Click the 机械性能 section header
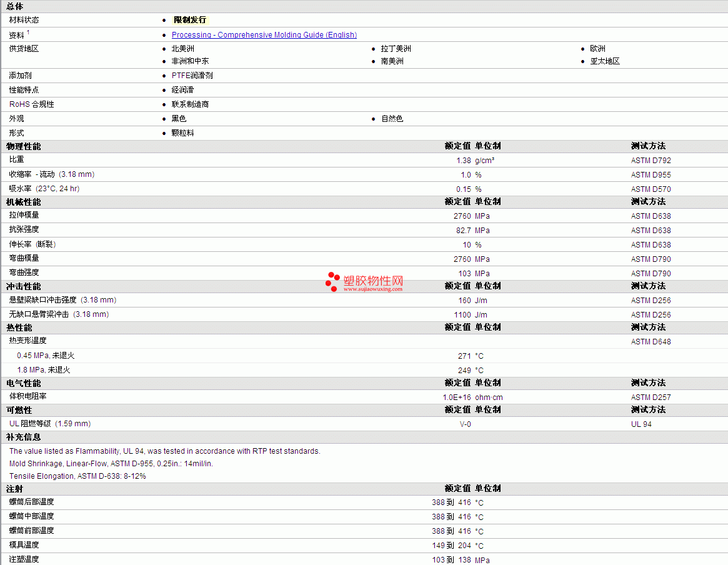 (24, 202)
